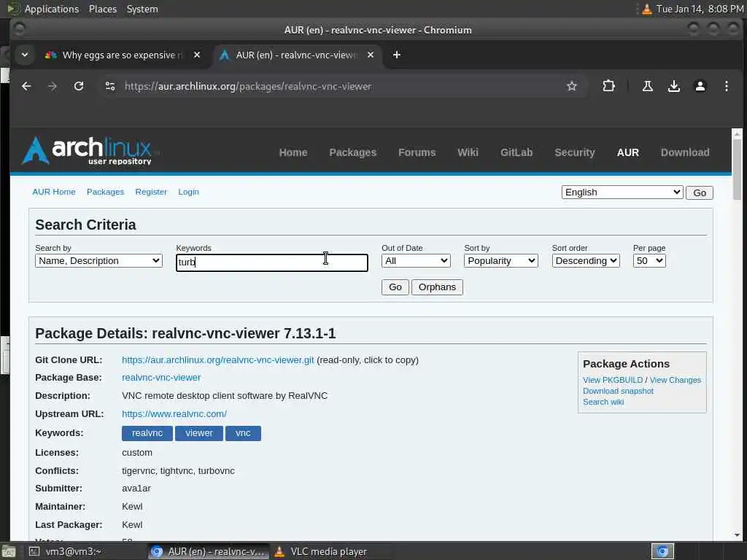
Task: Open the Sort by Popularity dropdown
Action: point(500,260)
